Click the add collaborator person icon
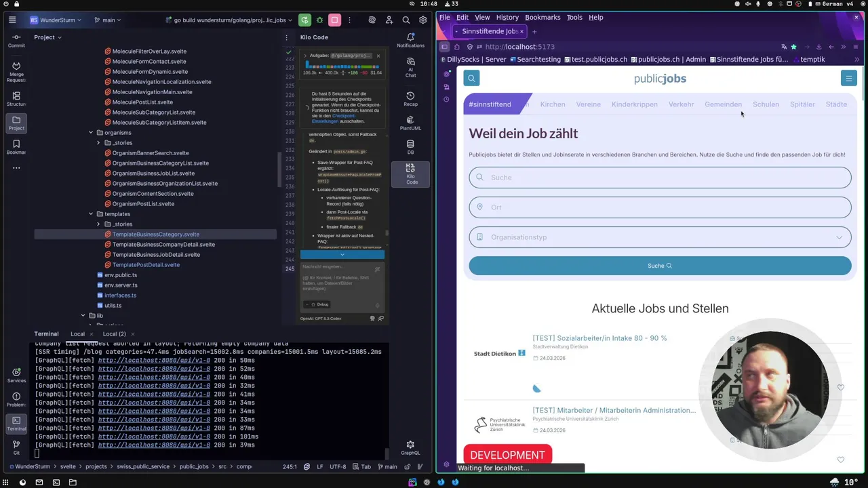 point(389,20)
